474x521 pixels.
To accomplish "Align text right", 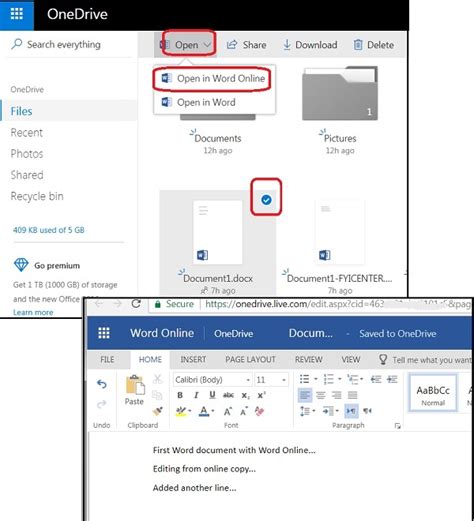I will 336,395.
